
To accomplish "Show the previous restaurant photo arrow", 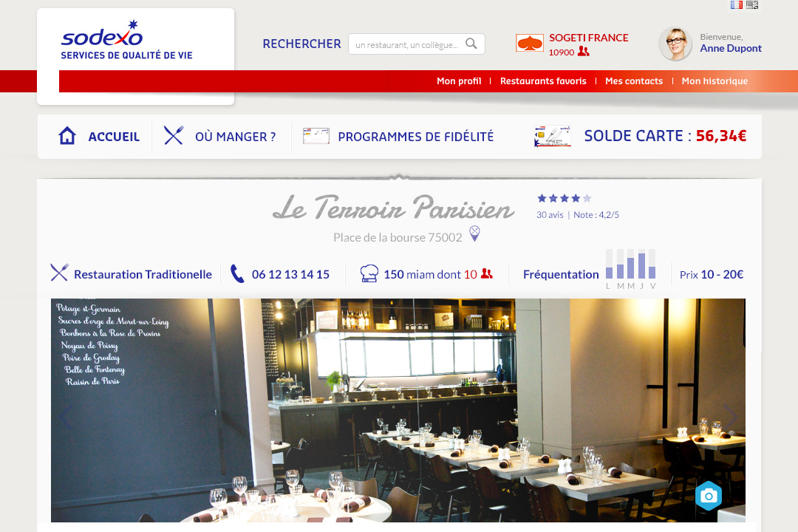I will pyautogui.click(x=66, y=417).
